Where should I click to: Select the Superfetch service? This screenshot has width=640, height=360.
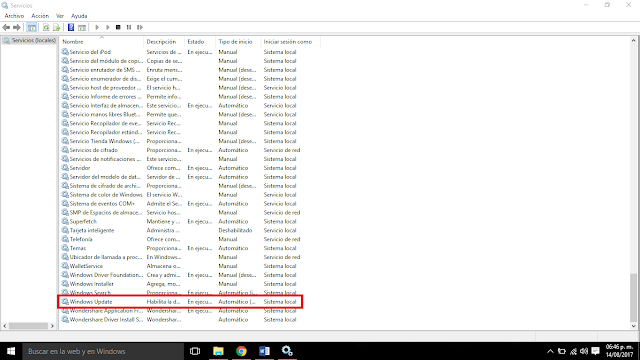(180, 221)
